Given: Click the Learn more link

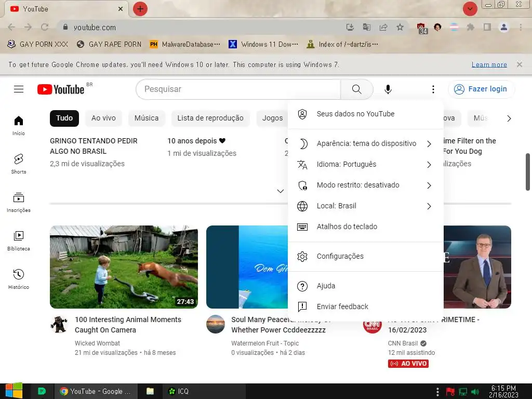Looking at the screenshot, I should click(489, 64).
